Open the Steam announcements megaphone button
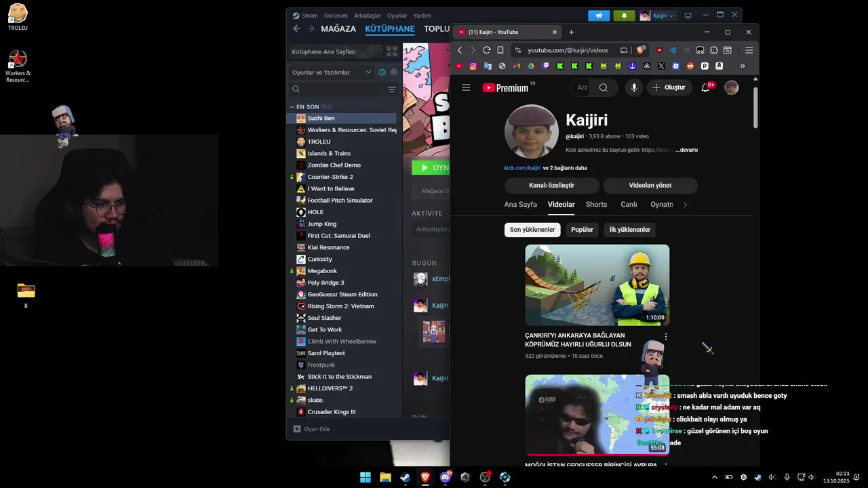 599,16
